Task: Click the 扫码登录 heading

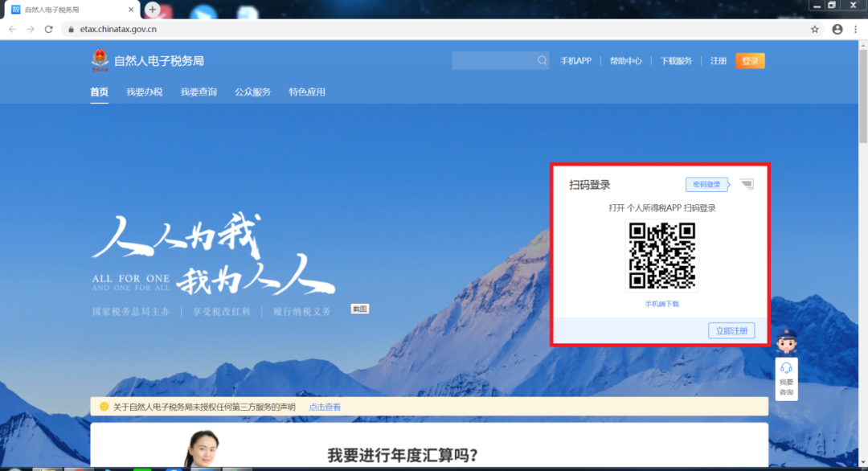Action: [590, 185]
